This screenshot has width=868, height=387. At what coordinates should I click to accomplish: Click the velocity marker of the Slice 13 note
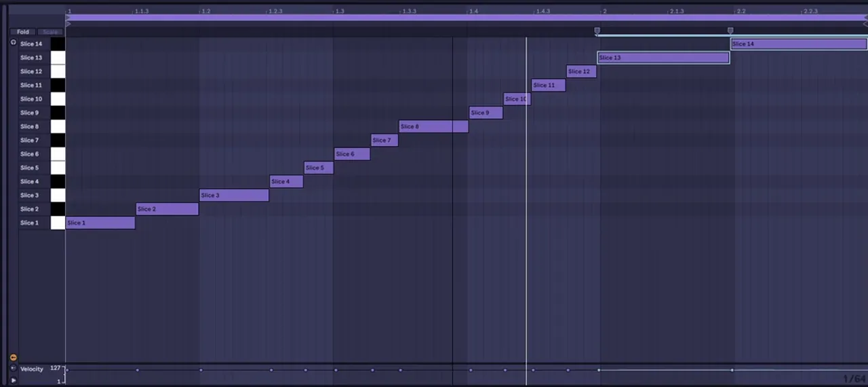[x=599, y=370]
